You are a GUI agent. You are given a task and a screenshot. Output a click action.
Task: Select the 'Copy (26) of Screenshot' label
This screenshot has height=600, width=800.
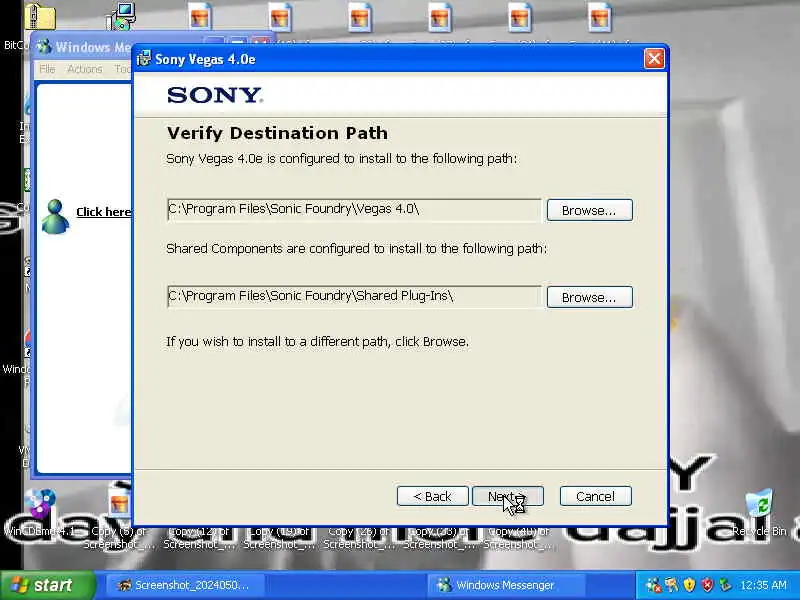[x=359, y=538]
